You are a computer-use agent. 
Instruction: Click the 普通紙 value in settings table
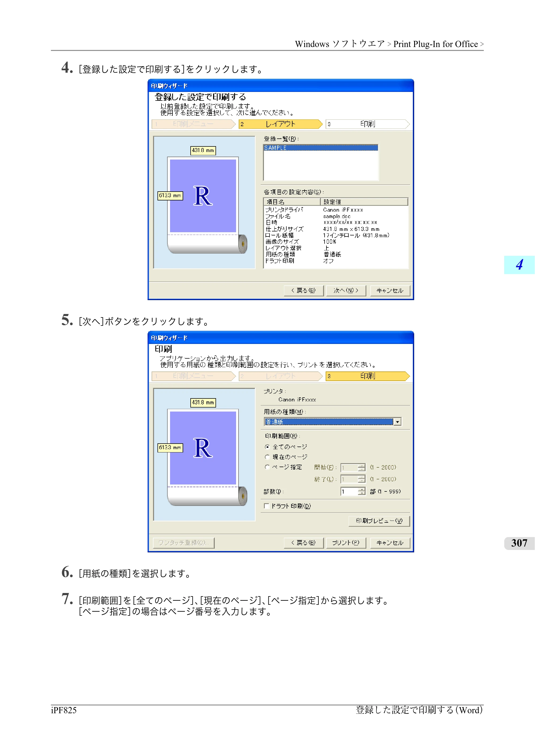coord(332,254)
